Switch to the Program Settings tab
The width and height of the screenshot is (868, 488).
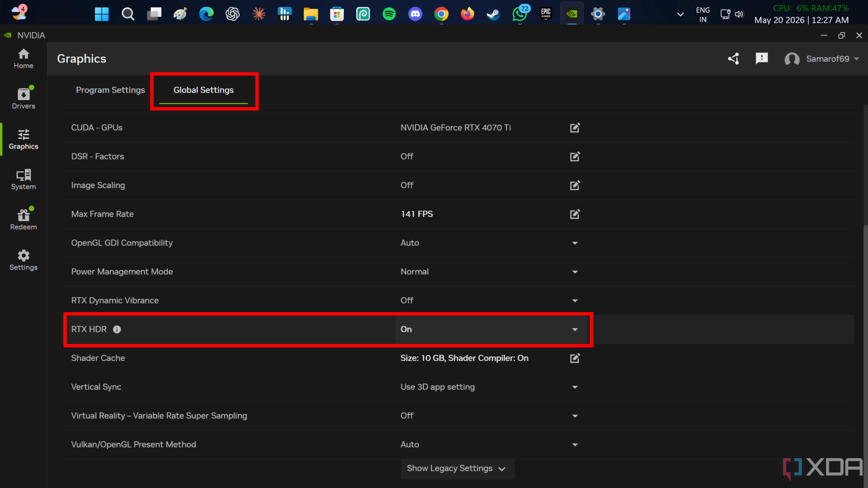pyautogui.click(x=110, y=90)
